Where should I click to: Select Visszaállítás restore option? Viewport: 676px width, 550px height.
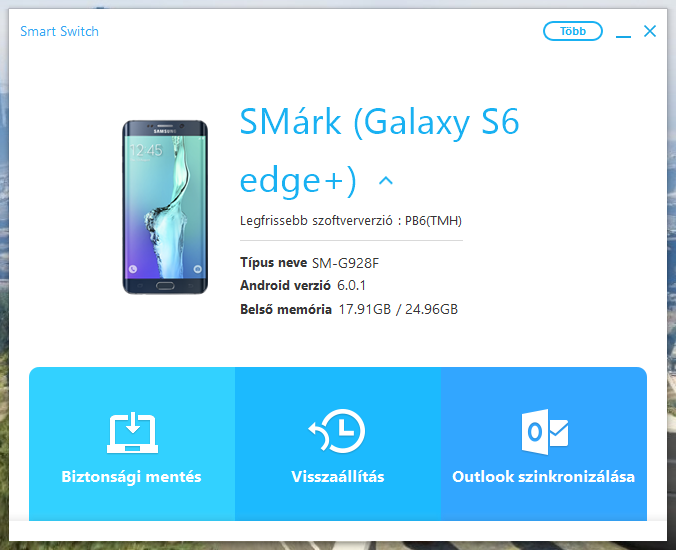(x=338, y=444)
